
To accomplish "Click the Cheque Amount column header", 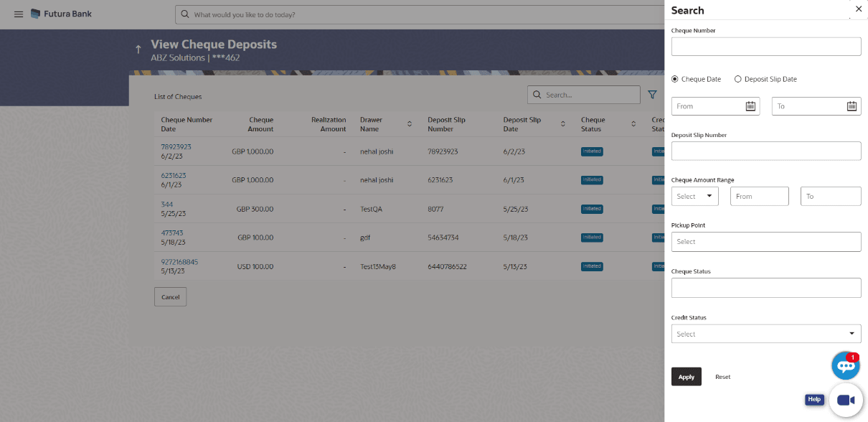I will [260, 124].
